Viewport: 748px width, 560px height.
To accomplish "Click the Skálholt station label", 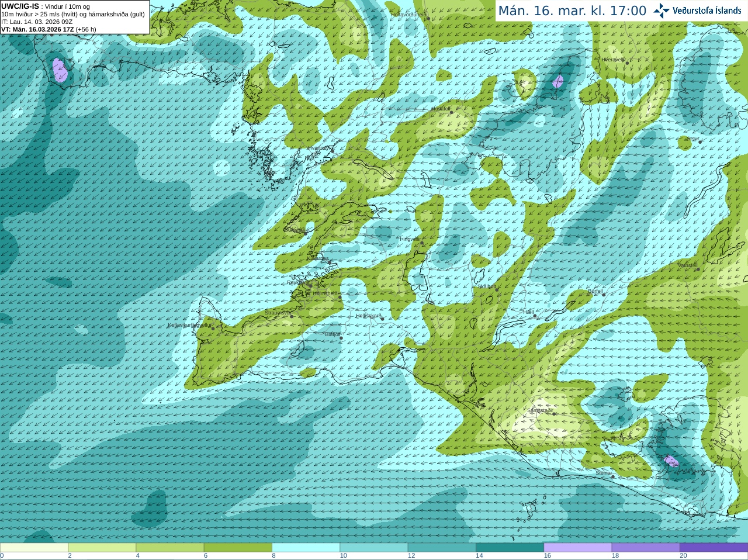I will pyautogui.click(x=486, y=286).
